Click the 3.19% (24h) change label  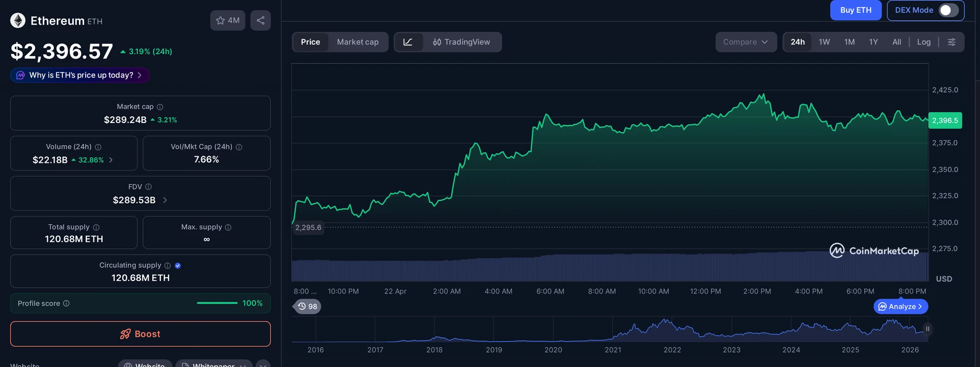click(146, 52)
